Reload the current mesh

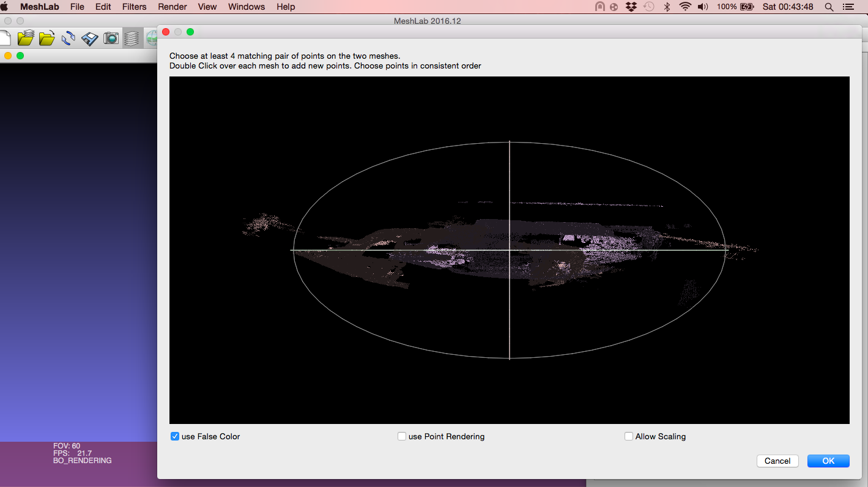[69, 37]
